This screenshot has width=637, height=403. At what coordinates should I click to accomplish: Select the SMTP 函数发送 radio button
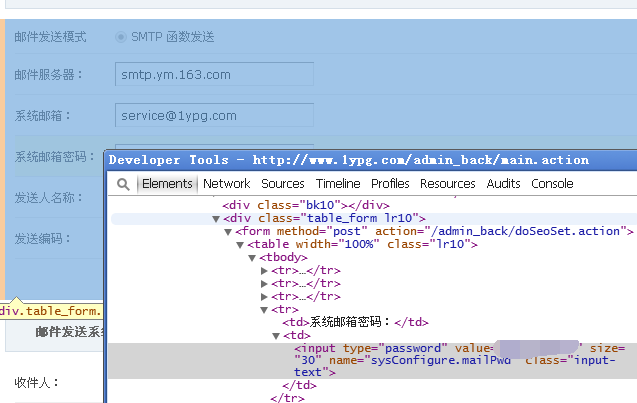coord(121,37)
